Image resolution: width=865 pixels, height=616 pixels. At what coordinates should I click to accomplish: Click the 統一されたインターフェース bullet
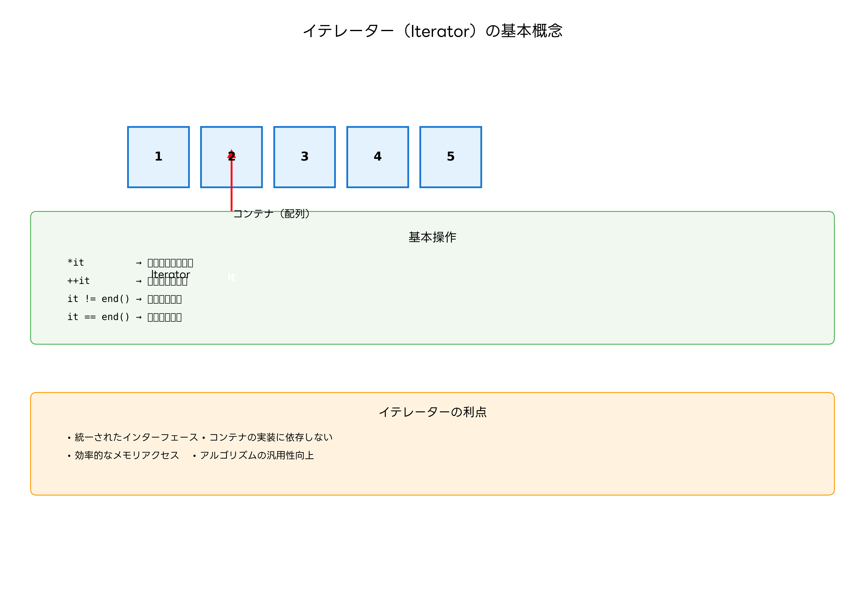[133, 437]
